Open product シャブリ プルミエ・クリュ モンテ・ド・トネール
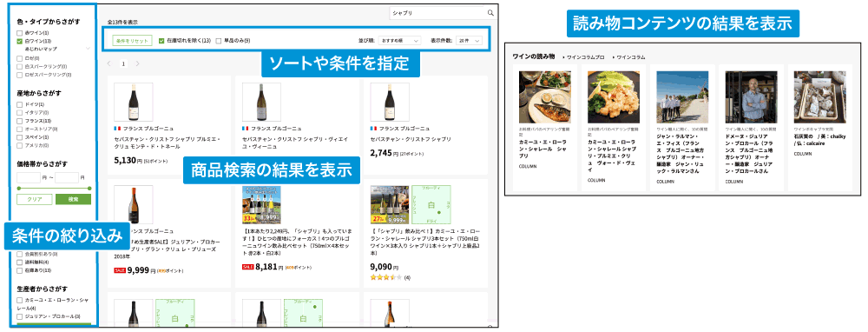Image resolution: width=868 pixels, height=332 pixels. (168, 143)
